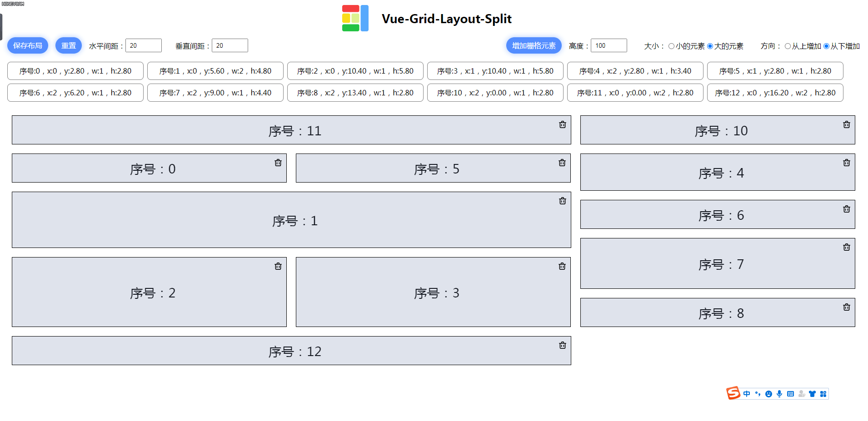Click the Vue-Grid-Layout-Split logo
The width and height of the screenshot is (868, 421).
[x=355, y=18]
